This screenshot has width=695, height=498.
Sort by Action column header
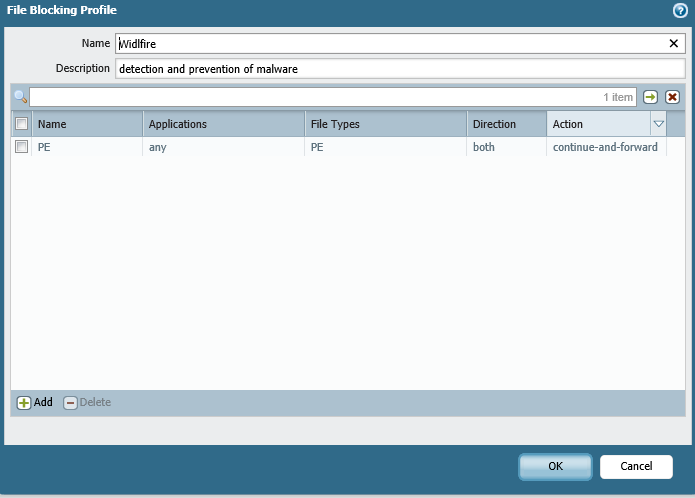click(599, 124)
